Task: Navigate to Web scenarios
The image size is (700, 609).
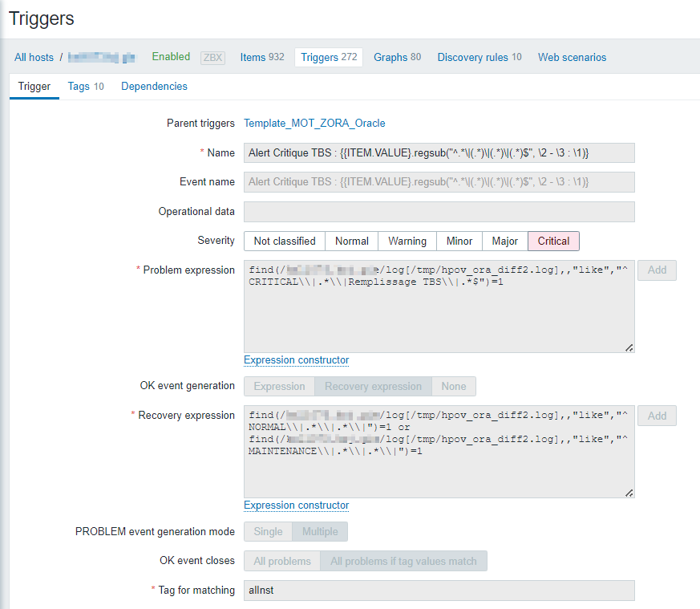Action: (572, 58)
